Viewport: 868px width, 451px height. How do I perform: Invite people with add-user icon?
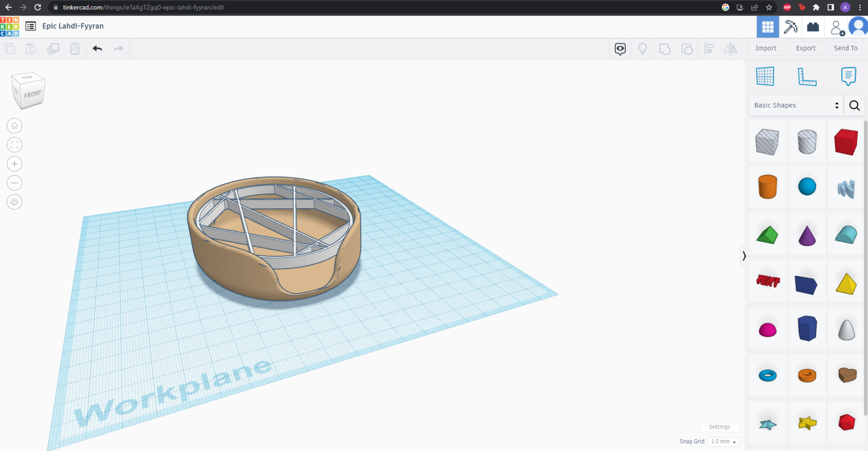(837, 28)
